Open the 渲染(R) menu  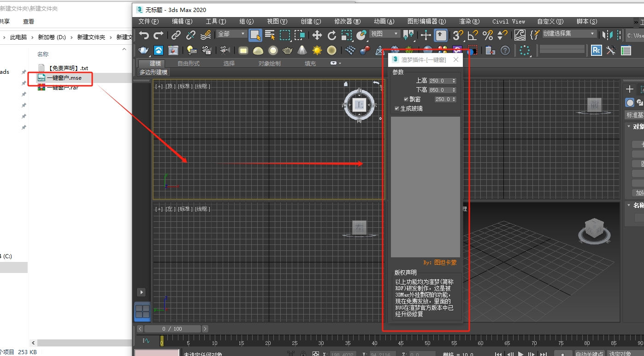(469, 21)
